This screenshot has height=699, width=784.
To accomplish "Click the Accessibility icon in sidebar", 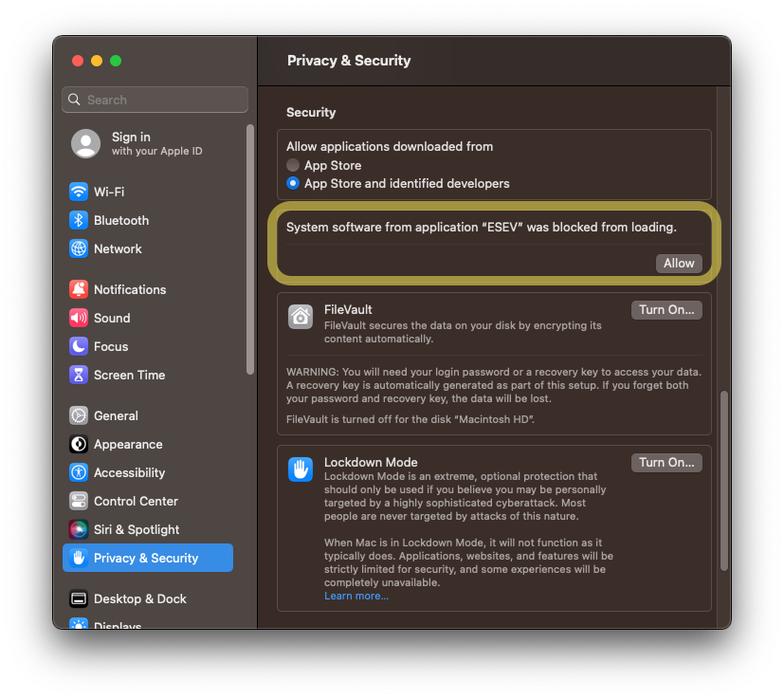I will (x=79, y=472).
